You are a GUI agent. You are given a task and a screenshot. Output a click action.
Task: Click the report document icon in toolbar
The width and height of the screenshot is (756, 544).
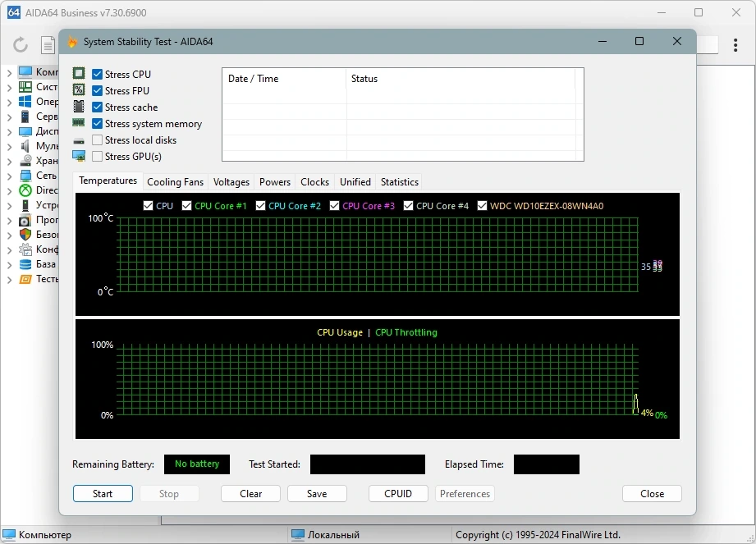[48, 45]
